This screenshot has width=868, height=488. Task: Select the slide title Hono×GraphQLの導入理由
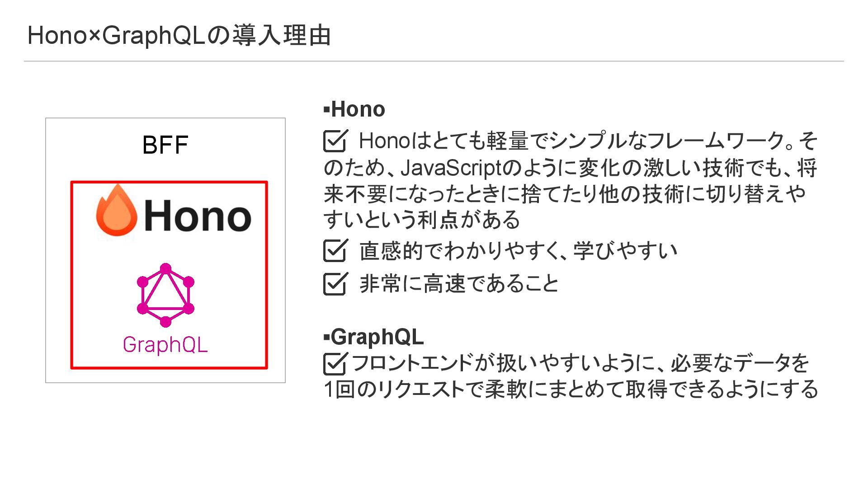tap(179, 35)
